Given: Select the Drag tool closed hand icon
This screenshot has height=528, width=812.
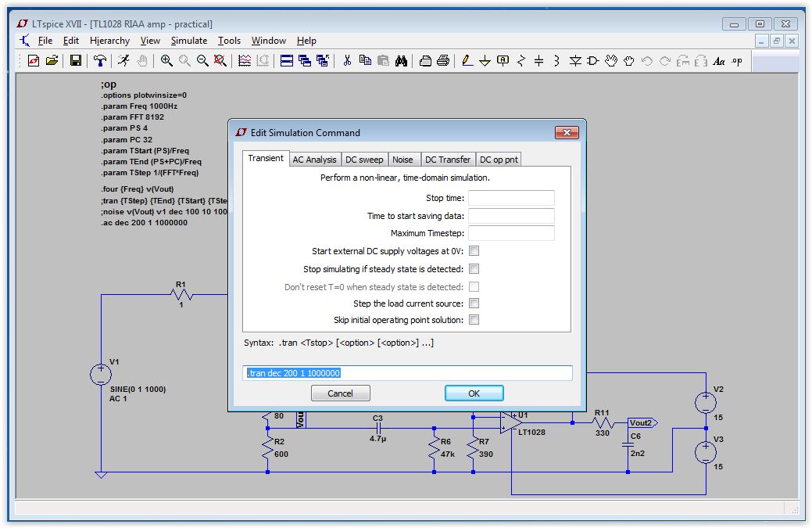Looking at the screenshot, I should click(628, 61).
